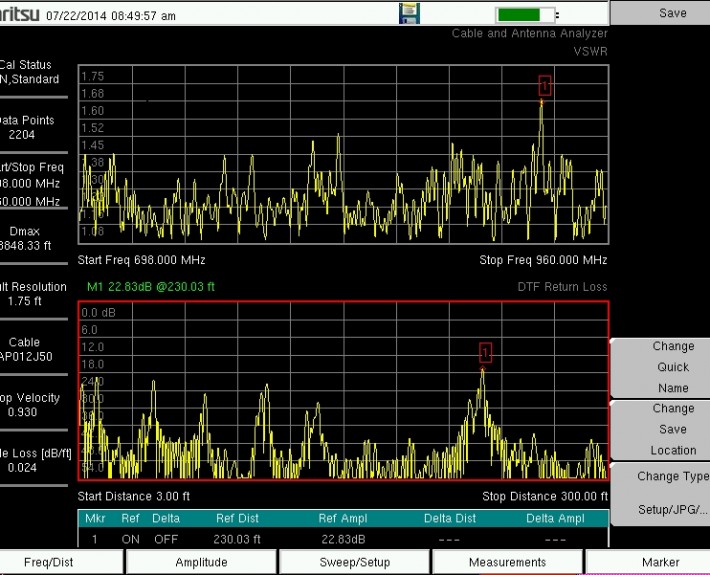Image resolution: width=710 pixels, height=575 pixels.
Task: Select marker 1 on the VSWR trace
Action: click(544, 84)
